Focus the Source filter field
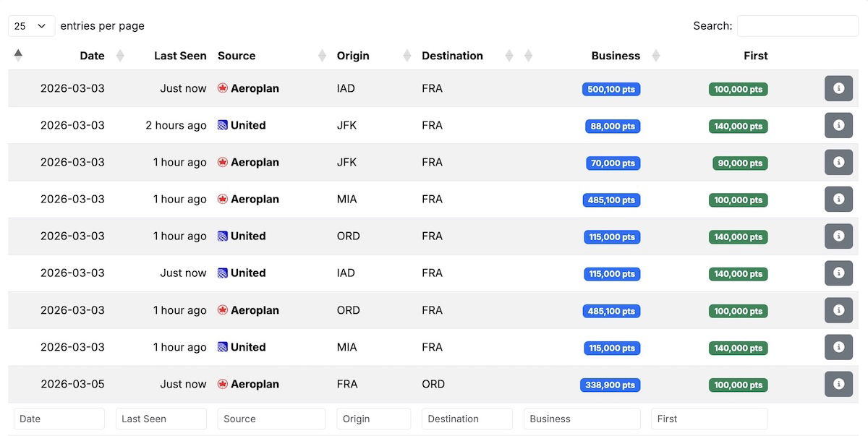Image resolution: width=868 pixels, height=436 pixels. pos(271,419)
